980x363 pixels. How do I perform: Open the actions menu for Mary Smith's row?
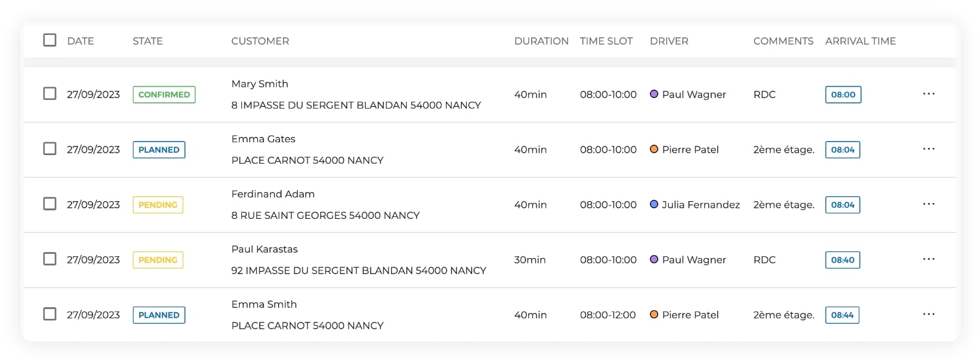pyautogui.click(x=929, y=93)
